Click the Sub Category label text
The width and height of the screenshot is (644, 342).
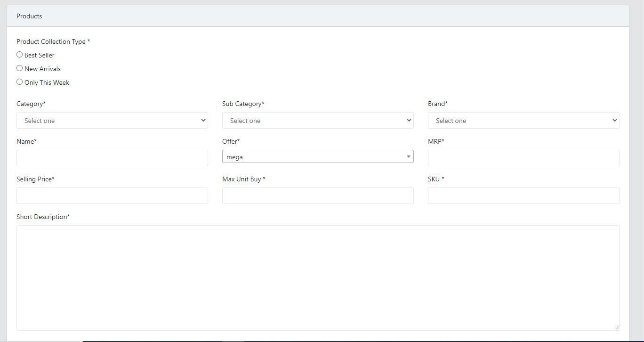[243, 104]
